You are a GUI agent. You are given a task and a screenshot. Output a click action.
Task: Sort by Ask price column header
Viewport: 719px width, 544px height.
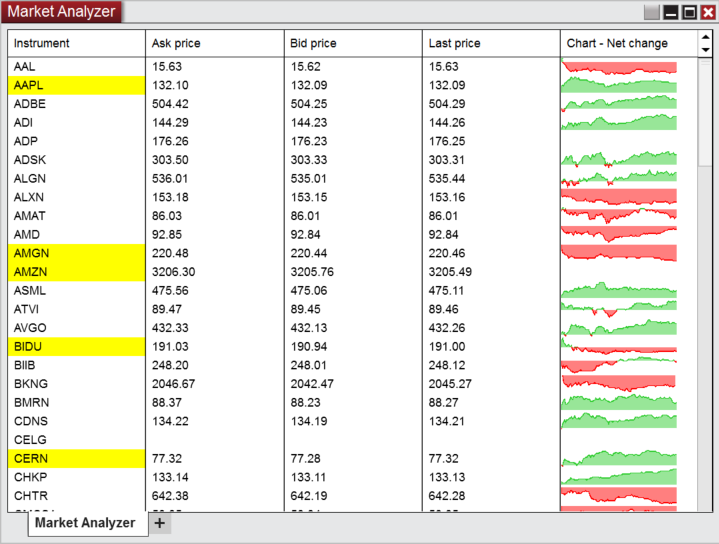tap(215, 44)
